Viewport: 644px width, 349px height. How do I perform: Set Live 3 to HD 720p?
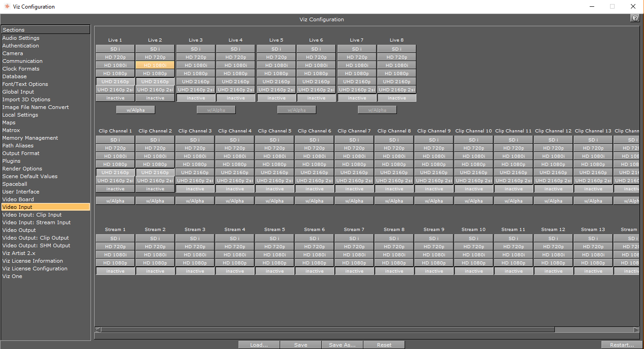[x=196, y=57]
